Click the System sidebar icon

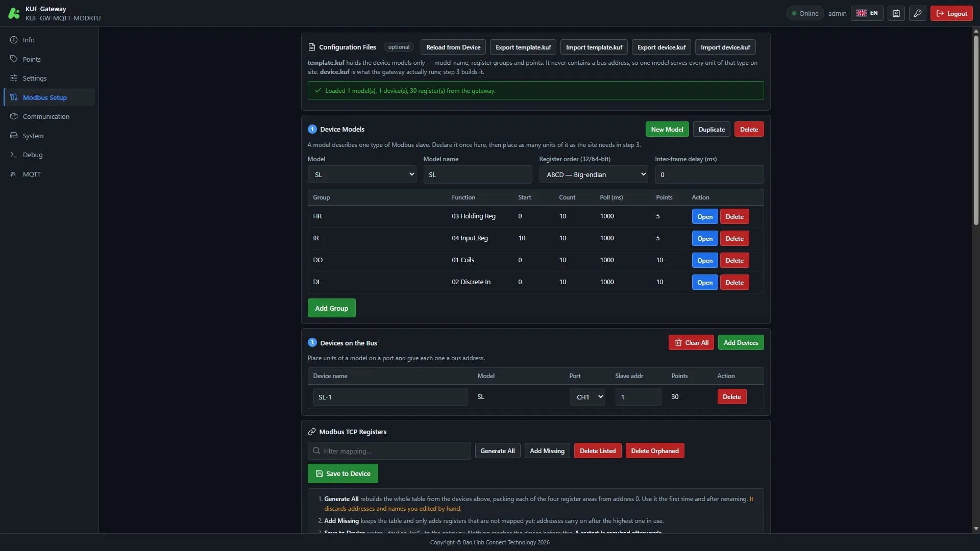14,136
